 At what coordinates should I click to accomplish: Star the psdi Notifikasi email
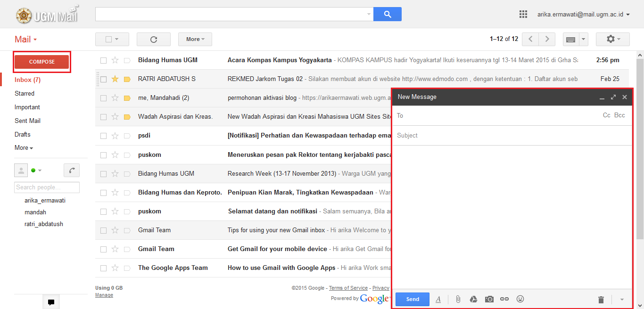pos(115,136)
